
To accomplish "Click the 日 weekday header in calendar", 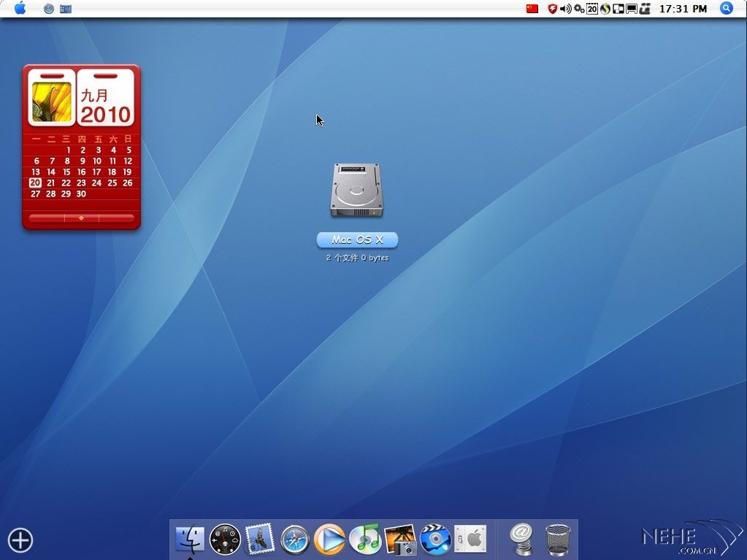I will (128, 139).
